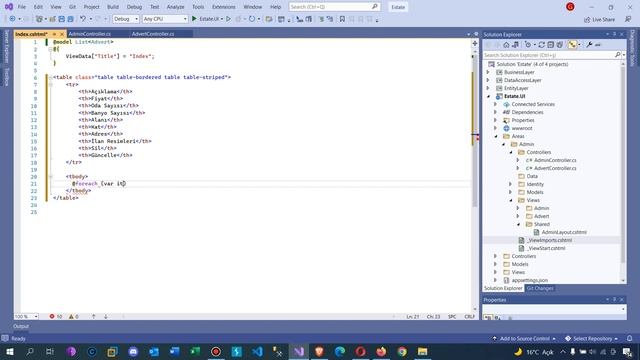This screenshot has height=360, width=640.
Task: Click the bookmark toolbar icon
Action: coord(342,19)
